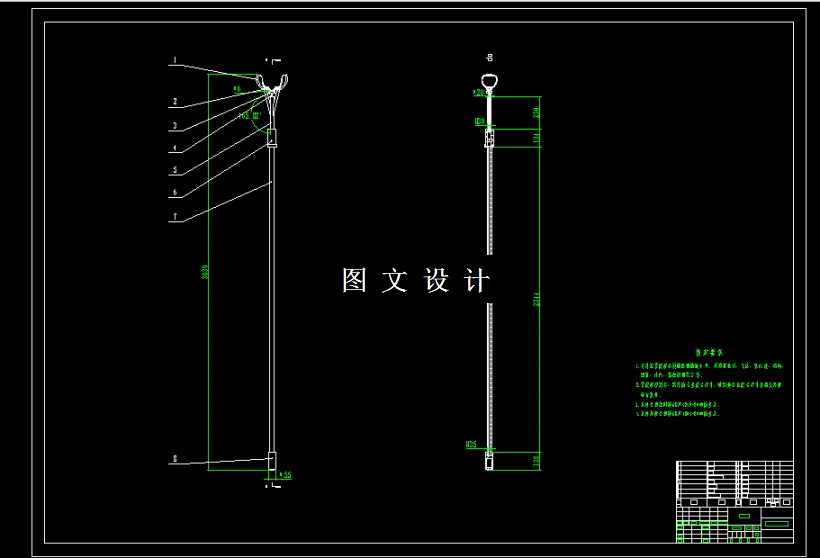Click part callout number 7 beside the pole
This screenshot has width=820, height=558.
tap(175, 216)
